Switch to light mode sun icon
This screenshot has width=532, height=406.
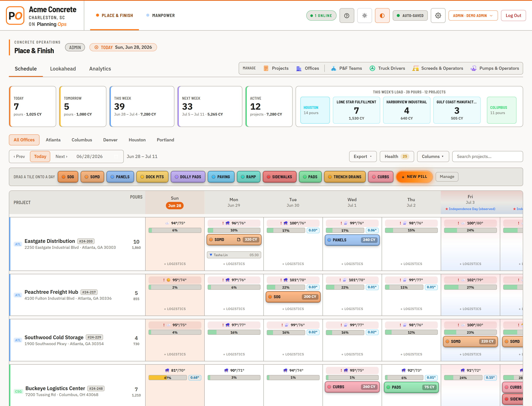tap(364, 16)
